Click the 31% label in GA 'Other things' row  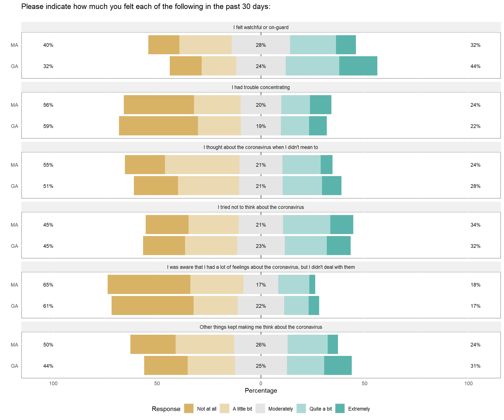(x=475, y=366)
